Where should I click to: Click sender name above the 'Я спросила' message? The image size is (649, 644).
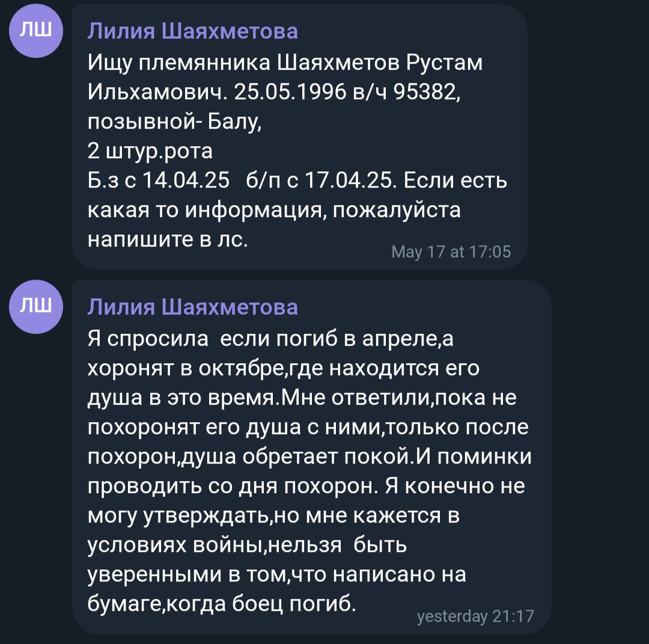192,307
